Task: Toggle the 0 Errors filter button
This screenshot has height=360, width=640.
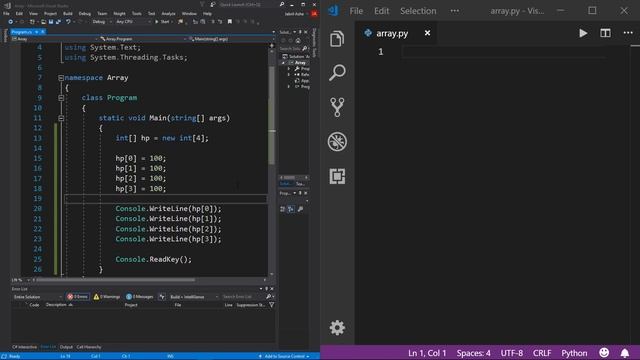Action: 78,297
